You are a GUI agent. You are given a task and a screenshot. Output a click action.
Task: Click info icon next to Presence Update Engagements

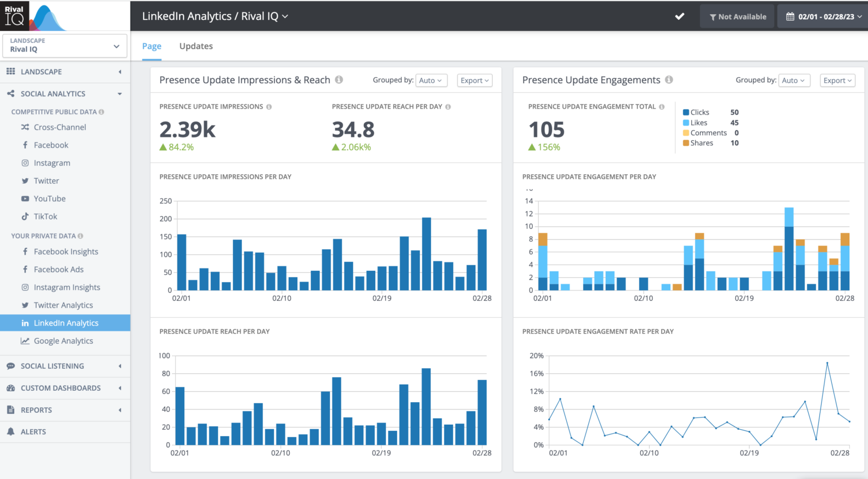(x=669, y=80)
